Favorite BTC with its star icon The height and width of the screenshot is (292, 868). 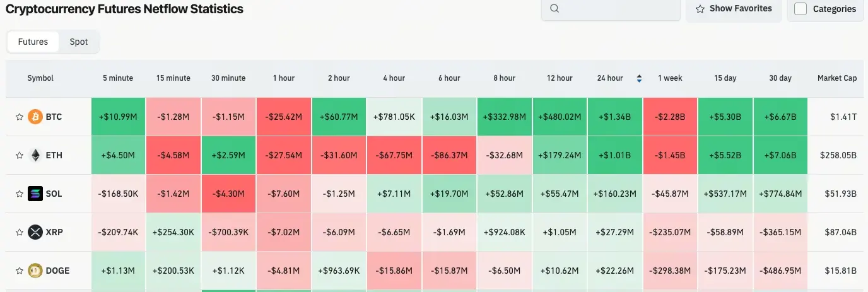point(20,117)
